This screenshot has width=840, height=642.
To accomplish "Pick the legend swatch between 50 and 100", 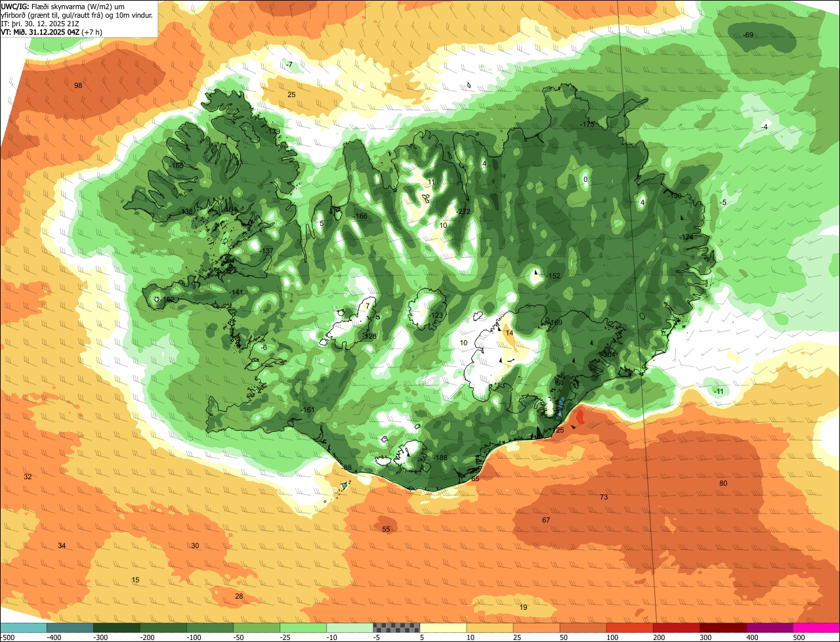I will click(x=583, y=628).
